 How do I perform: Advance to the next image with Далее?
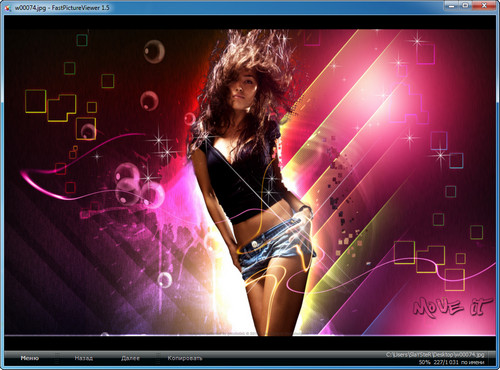click(130, 358)
